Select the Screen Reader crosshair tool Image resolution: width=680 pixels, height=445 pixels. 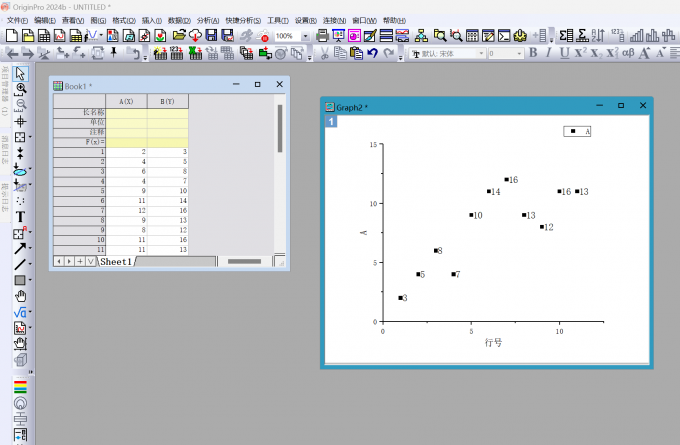[20, 121]
